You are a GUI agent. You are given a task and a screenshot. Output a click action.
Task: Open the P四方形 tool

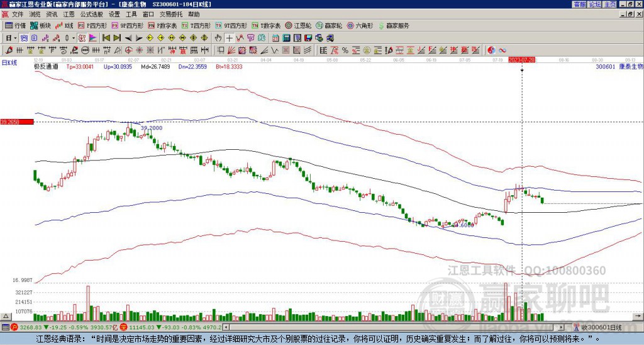pyautogui.click(x=93, y=25)
